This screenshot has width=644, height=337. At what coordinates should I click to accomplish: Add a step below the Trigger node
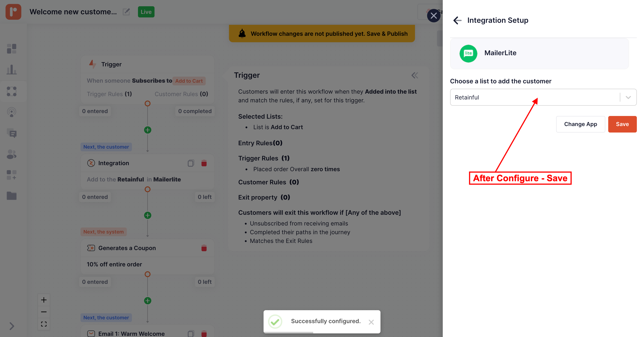pos(148,130)
